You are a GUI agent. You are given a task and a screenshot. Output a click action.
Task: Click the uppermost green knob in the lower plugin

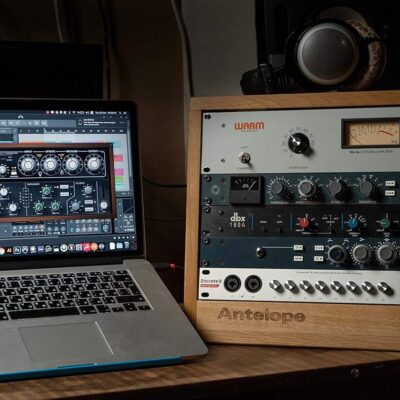coord(46,191)
